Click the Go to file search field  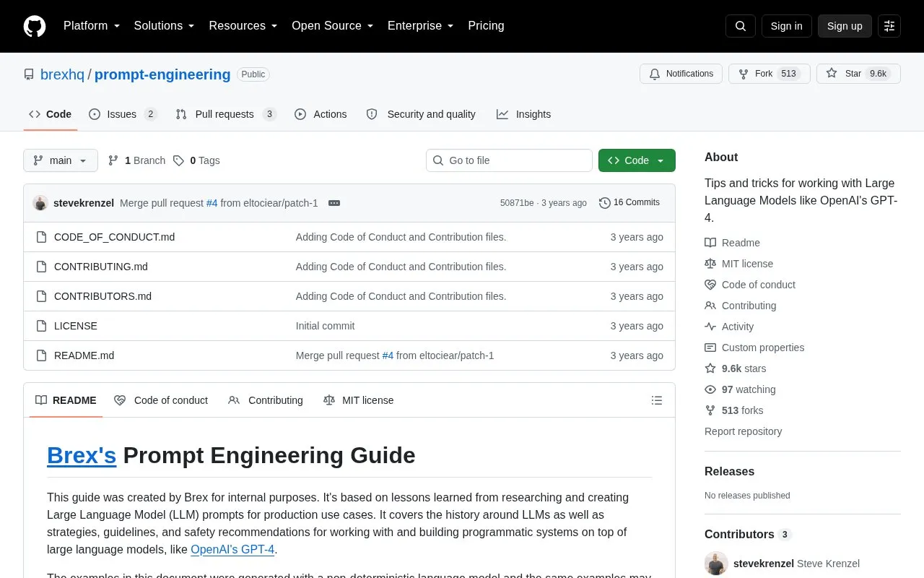tap(509, 160)
